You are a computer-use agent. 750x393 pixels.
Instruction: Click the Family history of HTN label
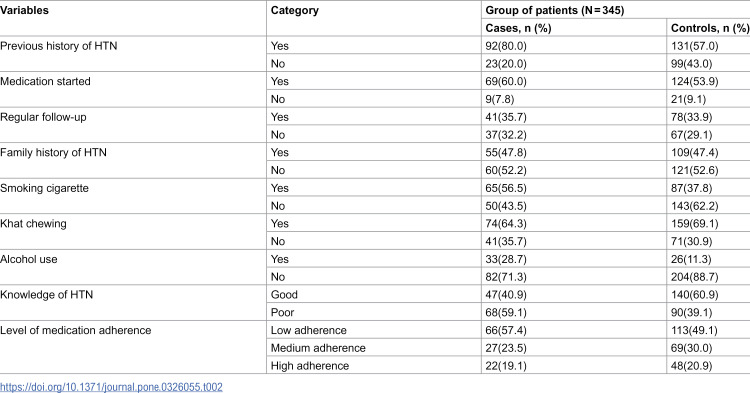click(x=54, y=153)
